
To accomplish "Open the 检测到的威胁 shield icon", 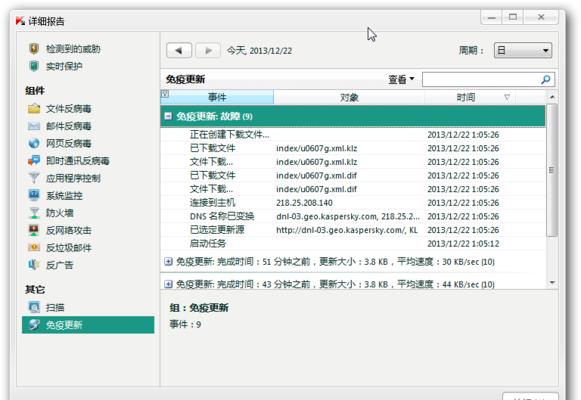I will click(x=34, y=49).
